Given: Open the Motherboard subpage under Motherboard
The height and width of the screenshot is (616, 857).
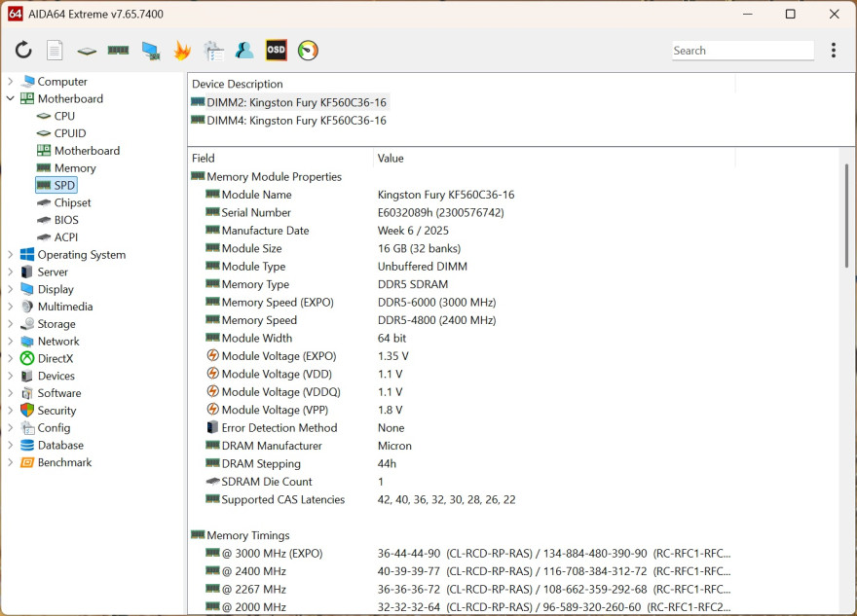Looking at the screenshot, I should point(78,151).
